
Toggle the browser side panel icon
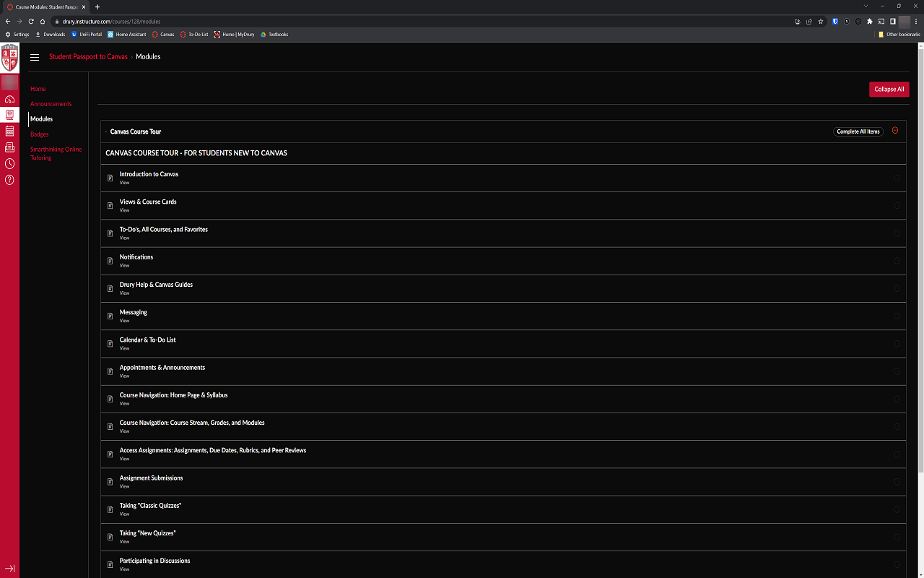(893, 22)
